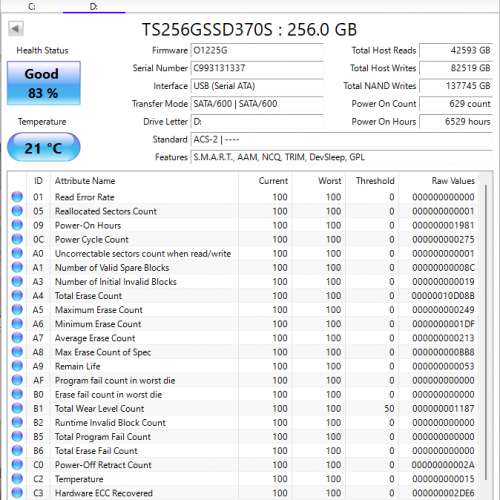This screenshot has width=500, height=500.
Task: Click status icon for Uncorrectable sectors count row
Action: point(17,253)
